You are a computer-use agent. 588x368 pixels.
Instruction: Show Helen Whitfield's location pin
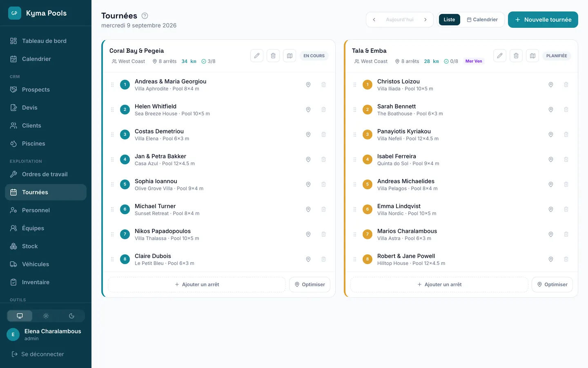click(308, 110)
